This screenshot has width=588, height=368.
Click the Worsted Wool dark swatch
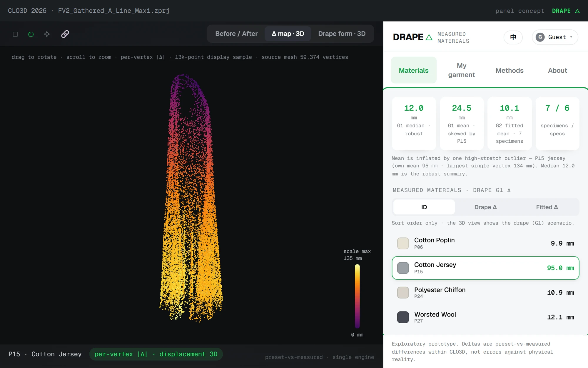tap(403, 317)
